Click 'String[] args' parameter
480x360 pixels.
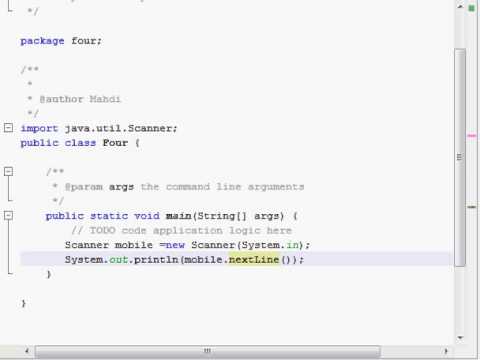(241, 216)
